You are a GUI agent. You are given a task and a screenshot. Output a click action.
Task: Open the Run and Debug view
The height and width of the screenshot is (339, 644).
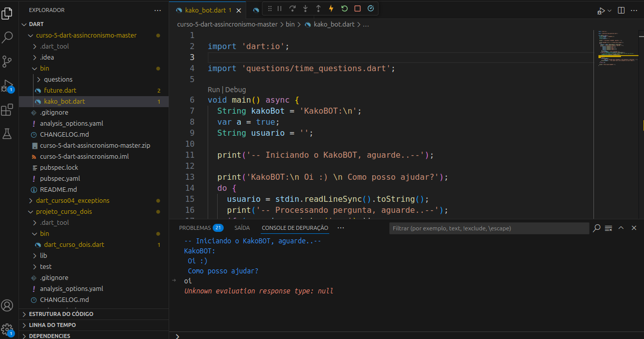[7, 86]
